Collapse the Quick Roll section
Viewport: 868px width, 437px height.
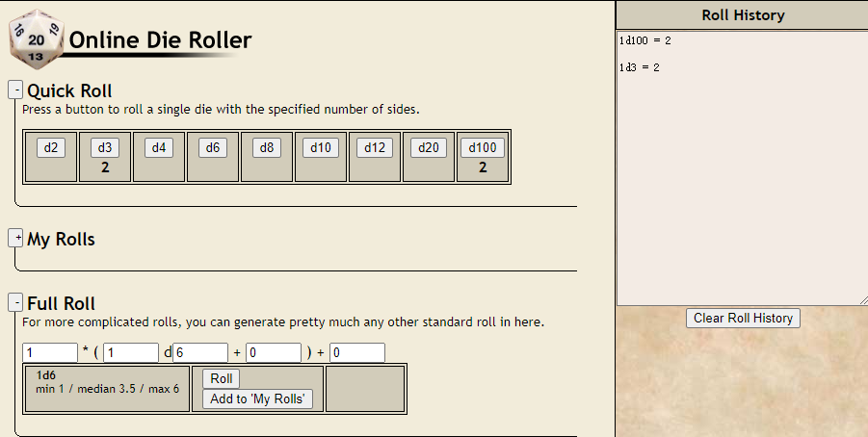pyautogui.click(x=15, y=90)
